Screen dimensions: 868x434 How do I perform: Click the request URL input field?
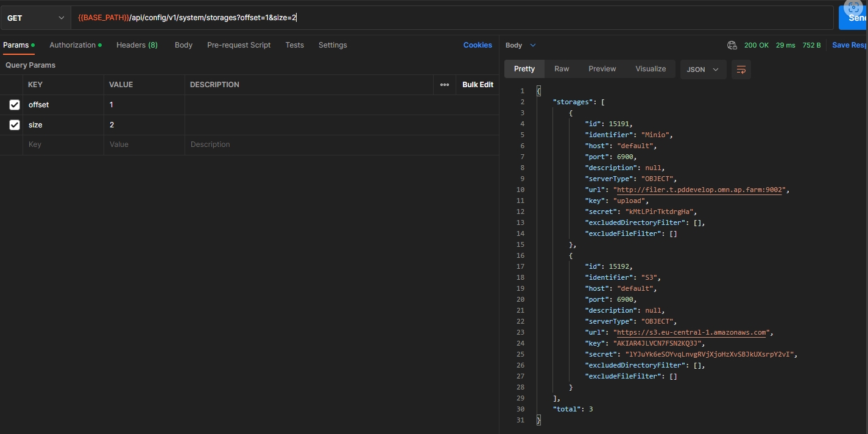tap(487, 18)
